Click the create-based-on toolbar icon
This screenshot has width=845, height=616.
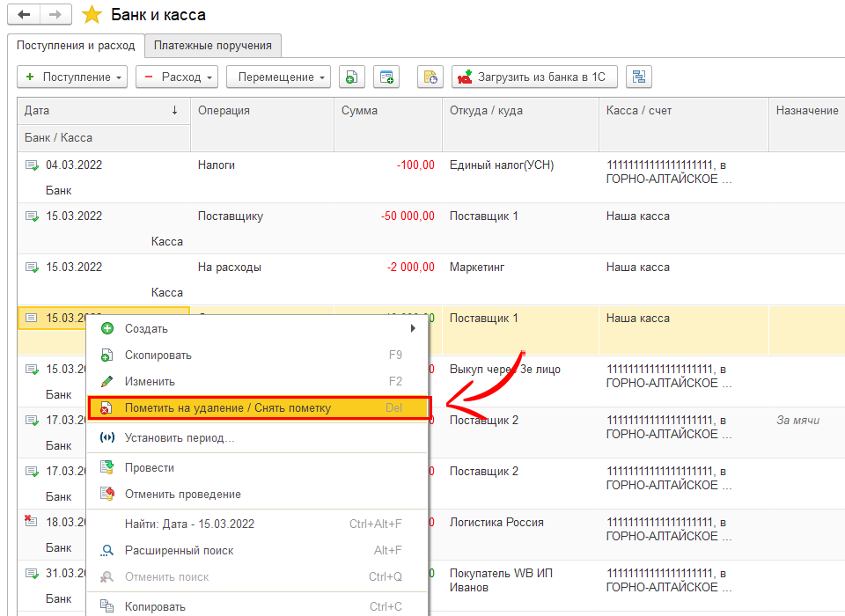pos(386,77)
